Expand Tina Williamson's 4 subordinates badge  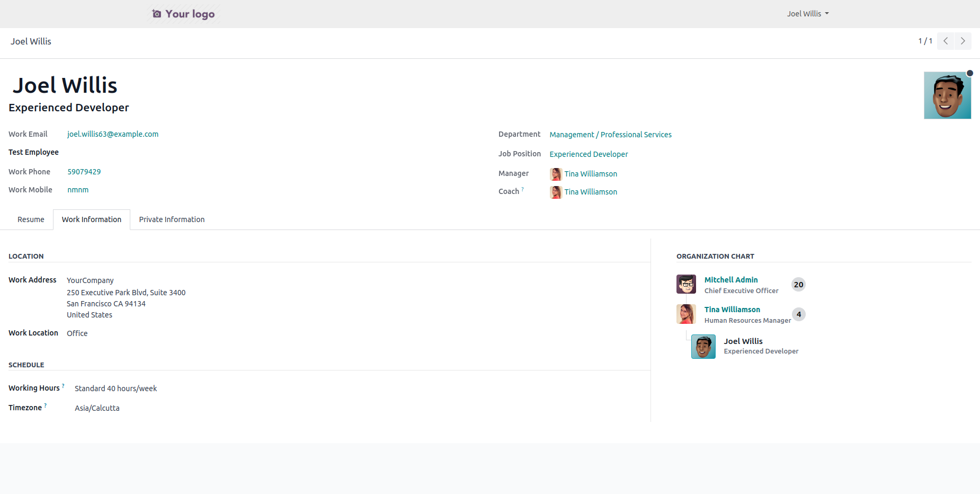click(798, 314)
